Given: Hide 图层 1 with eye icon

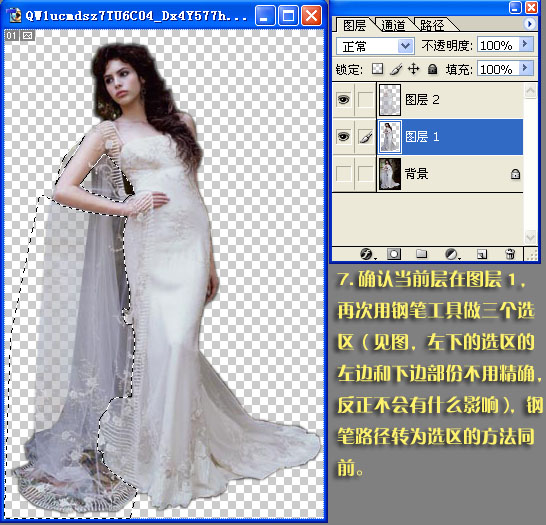Looking at the screenshot, I should [343, 137].
